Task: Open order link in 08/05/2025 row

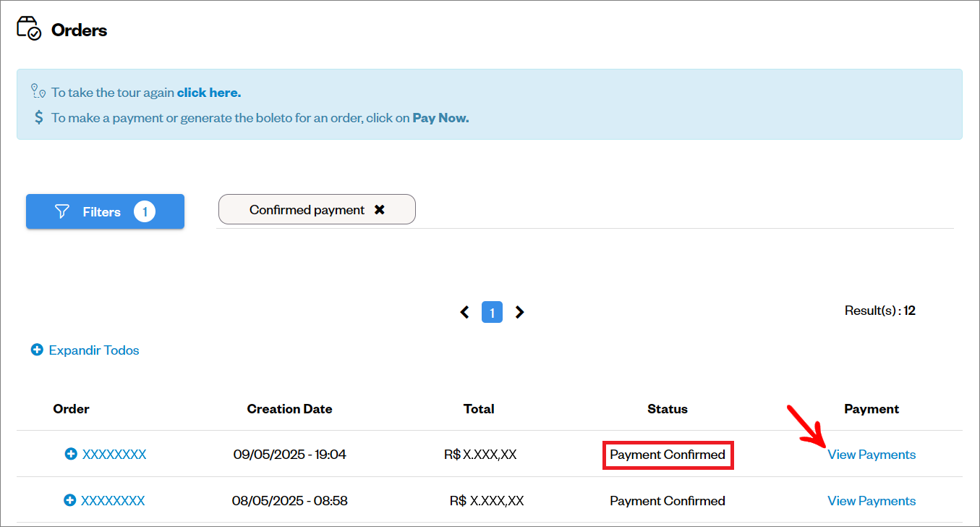Action: point(113,501)
